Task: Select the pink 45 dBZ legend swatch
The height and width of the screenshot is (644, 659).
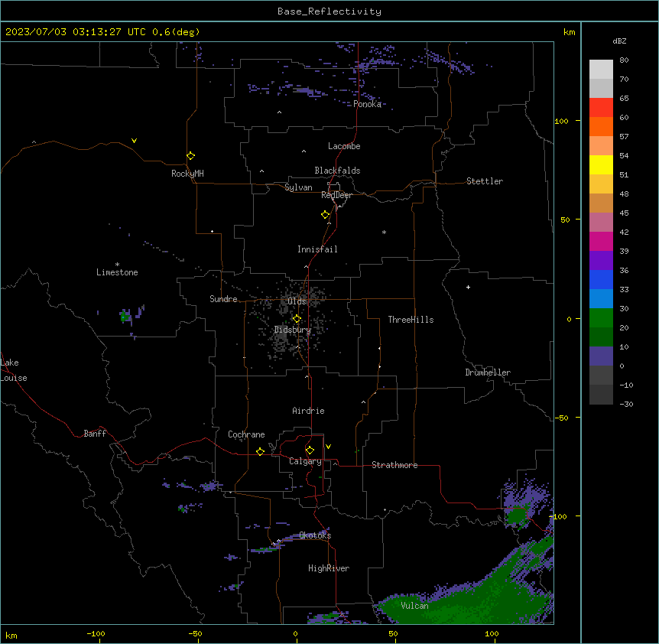Action: [601, 223]
